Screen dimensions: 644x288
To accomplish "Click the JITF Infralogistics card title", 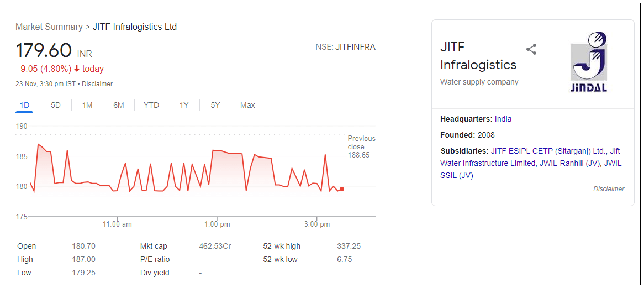I will pyautogui.click(x=478, y=56).
